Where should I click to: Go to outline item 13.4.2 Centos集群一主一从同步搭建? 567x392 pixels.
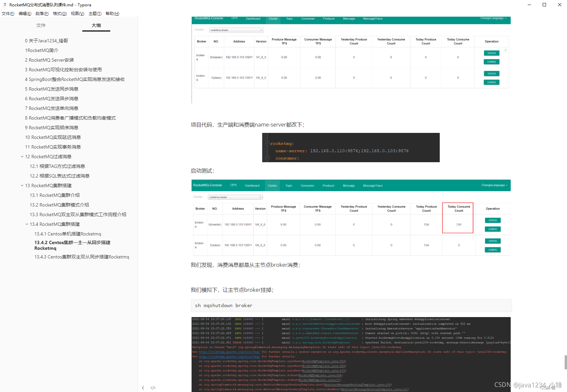(72, 245)
